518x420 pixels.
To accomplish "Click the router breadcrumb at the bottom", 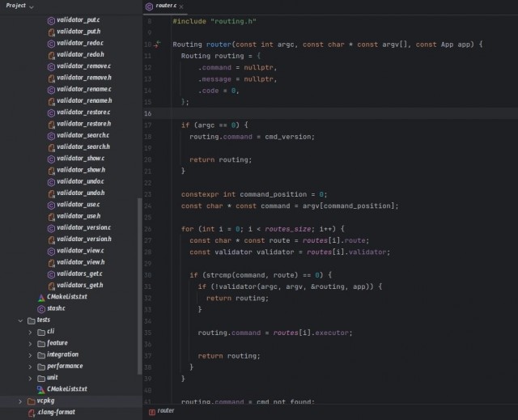I will pyautogui.click(x=165, y=411).
